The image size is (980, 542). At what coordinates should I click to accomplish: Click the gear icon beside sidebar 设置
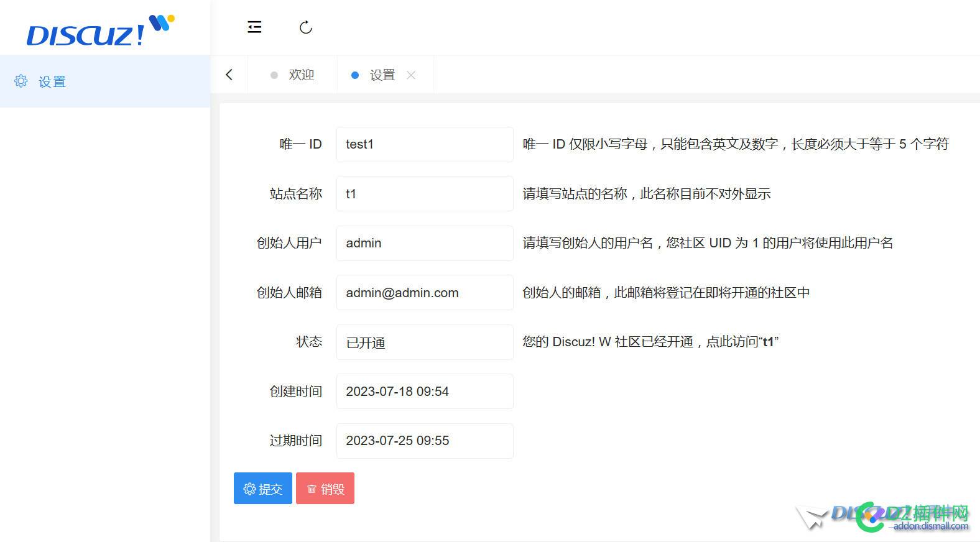[21, 81]
